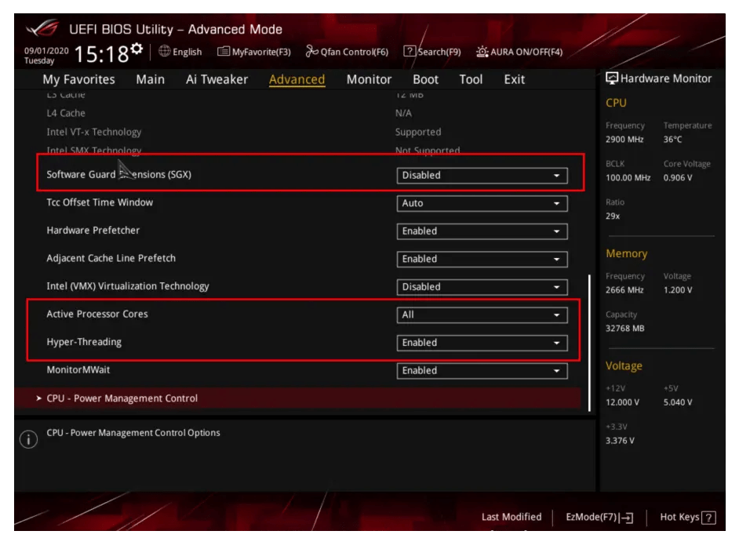
Task: Click the N/A value for L4 Cache
Action: 403,113
